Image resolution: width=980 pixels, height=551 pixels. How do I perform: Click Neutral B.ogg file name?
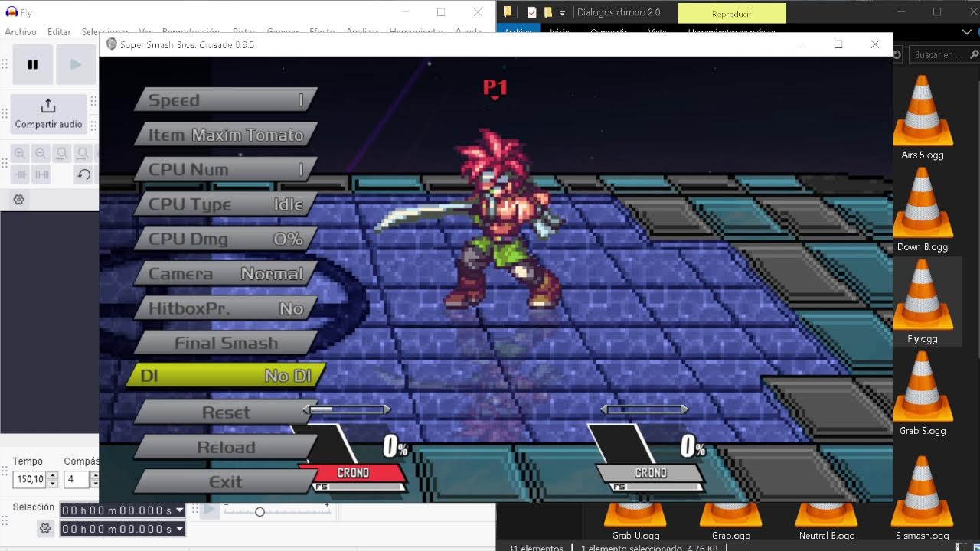pyautogui.click(x=827, y=536)
